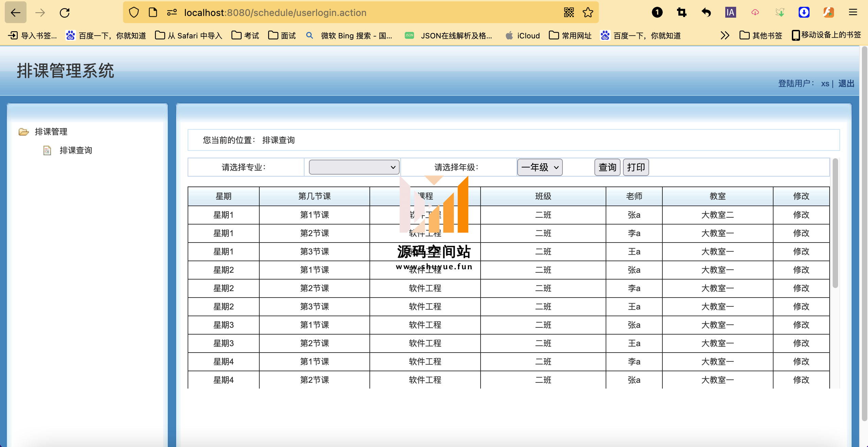The width and height of the screenshot is (868, 447).
Task: Click 修改 for 星期1 第3节课 row
Action: click(801, 252)
